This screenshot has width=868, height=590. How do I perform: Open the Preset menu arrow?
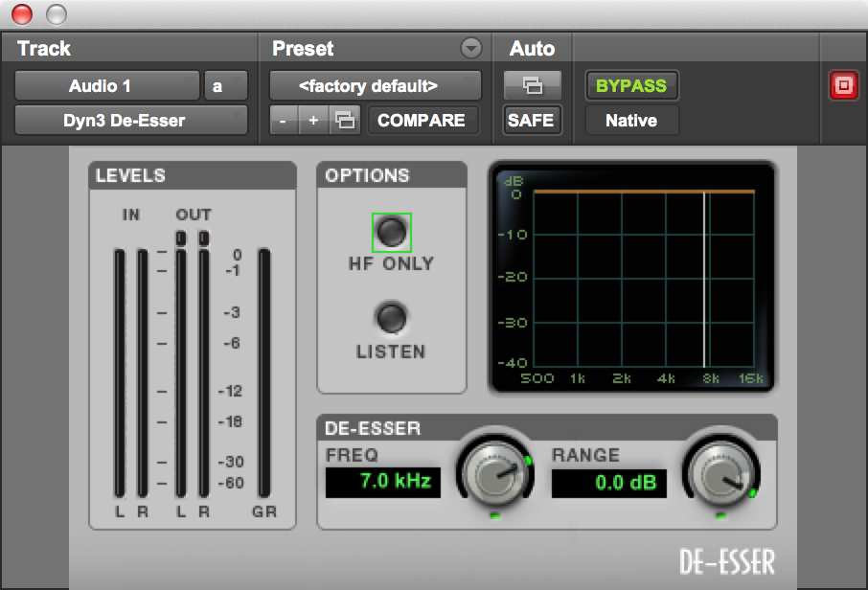point(471,48)
